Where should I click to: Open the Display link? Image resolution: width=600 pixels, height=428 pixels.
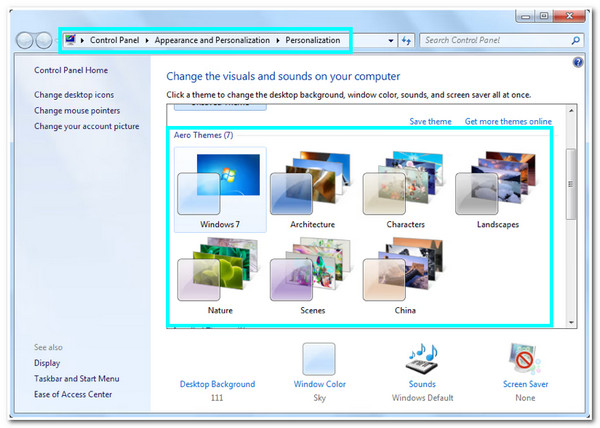[x=47, y=363]
